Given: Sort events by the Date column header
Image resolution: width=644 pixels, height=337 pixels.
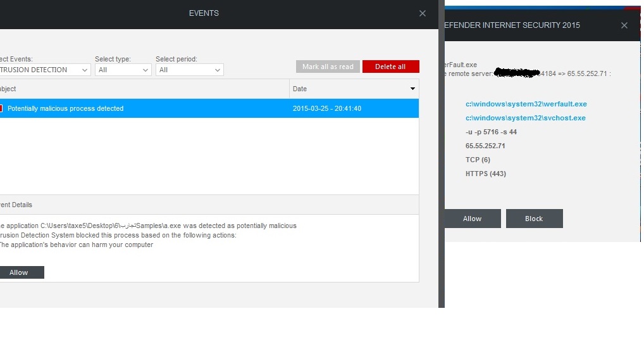Looking at the screenshot, I should (354, 89).
